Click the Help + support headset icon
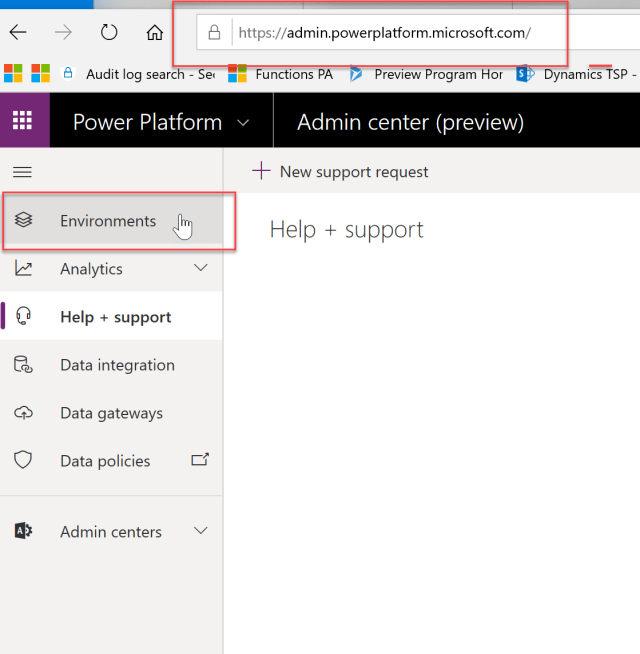The image size is (640, 654). pos(23,317)
